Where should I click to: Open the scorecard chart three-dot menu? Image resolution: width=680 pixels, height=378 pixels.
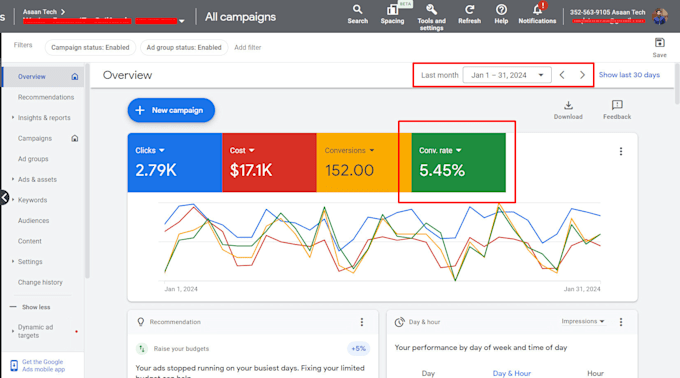click(x=621, y=151)
